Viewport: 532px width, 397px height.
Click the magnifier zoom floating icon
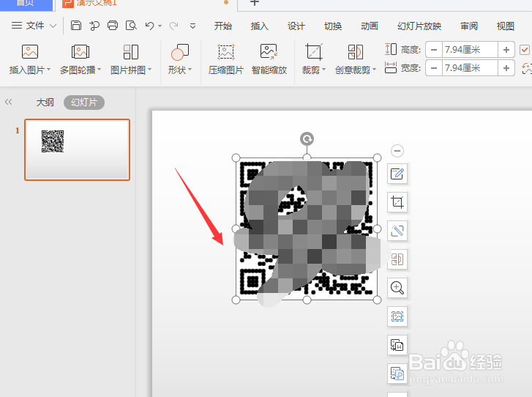(397, 288)
